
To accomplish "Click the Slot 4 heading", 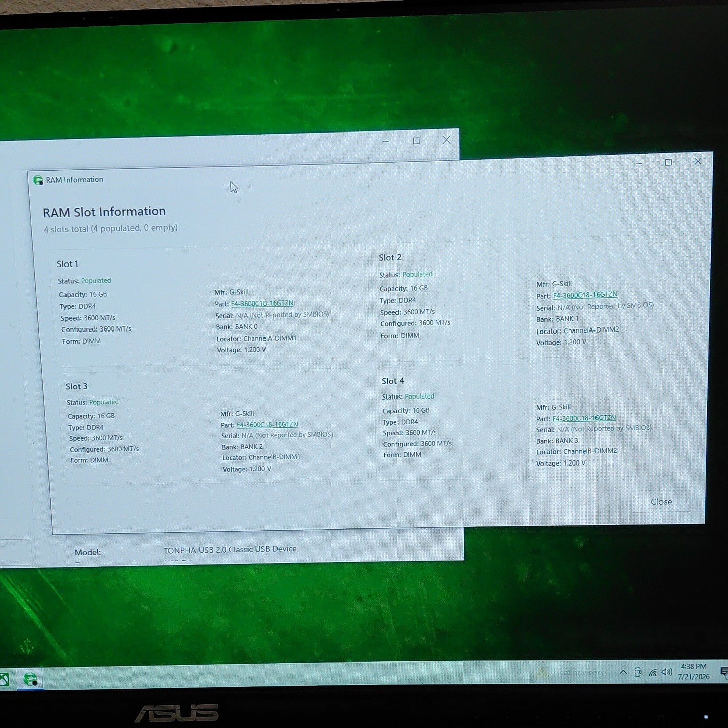I will 393,381.
